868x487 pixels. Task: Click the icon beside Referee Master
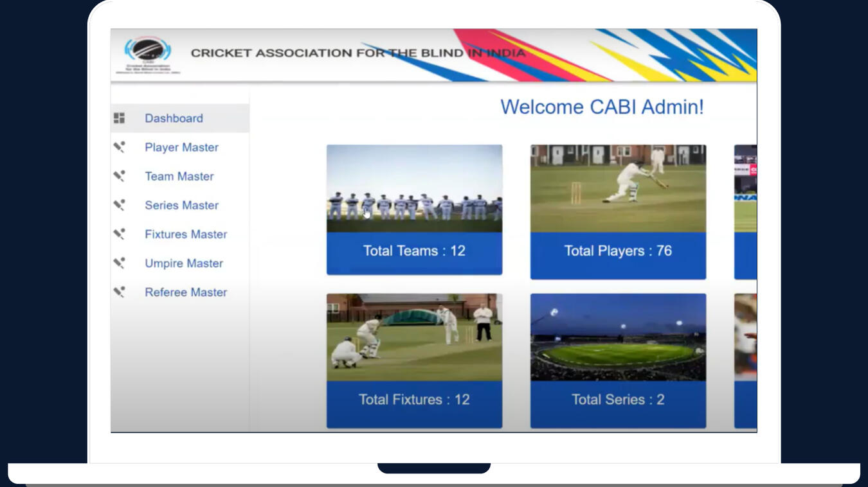[x=120, y=292]
